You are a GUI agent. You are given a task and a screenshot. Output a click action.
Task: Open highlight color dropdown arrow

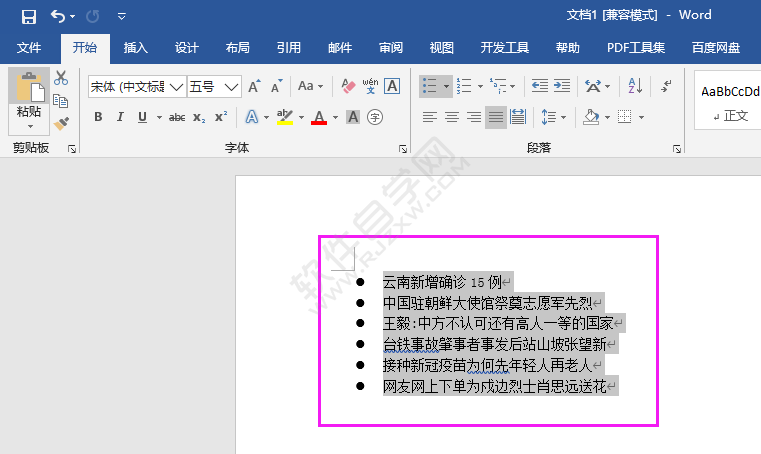pos(301,118)
